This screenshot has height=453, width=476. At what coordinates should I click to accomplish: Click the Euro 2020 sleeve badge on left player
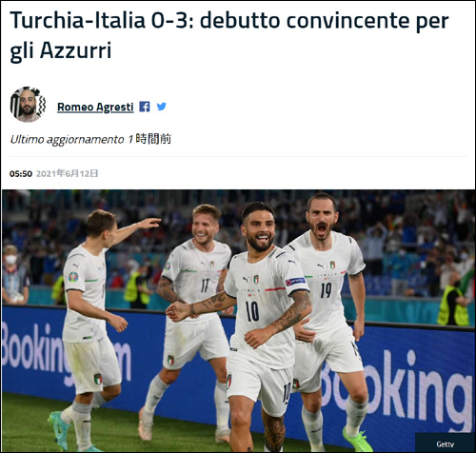[x=73, y=277]
